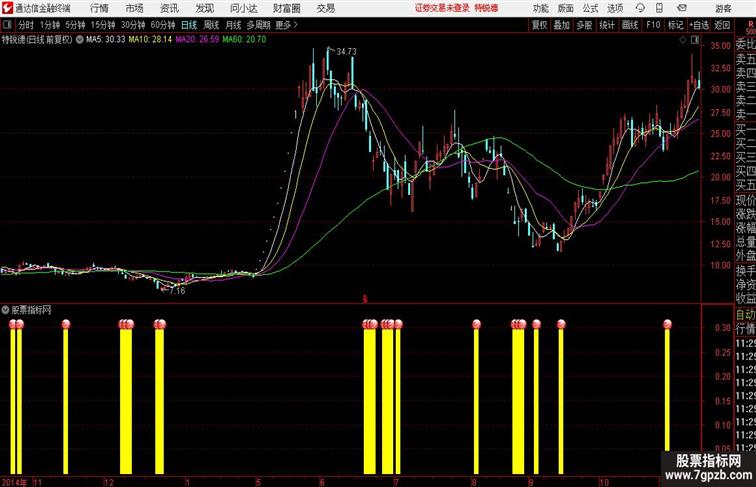Click the 画线 drawing button
Image resolution: width=756 pixels, height=487 pixels.
(x=630, y=25)
